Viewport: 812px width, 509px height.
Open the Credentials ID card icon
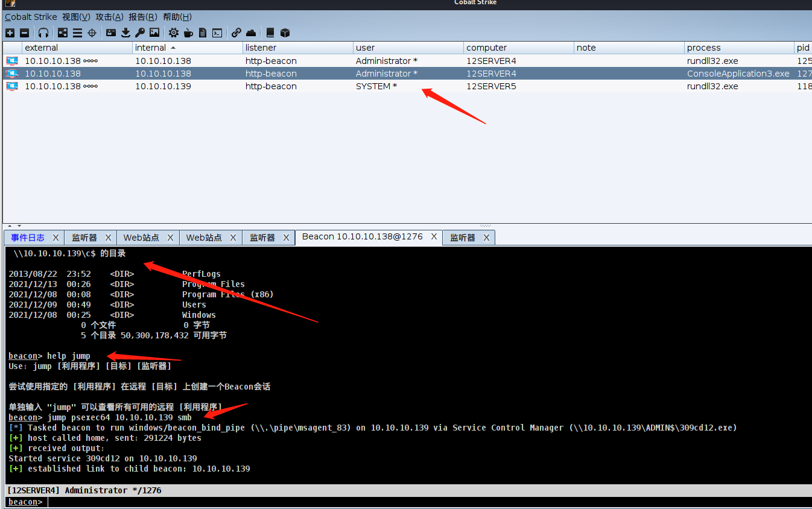pos(111,33)
